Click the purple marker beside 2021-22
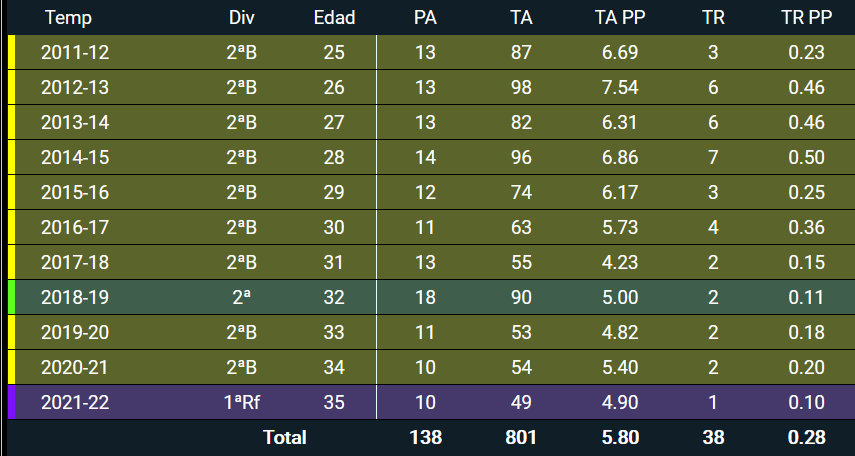 11,403
